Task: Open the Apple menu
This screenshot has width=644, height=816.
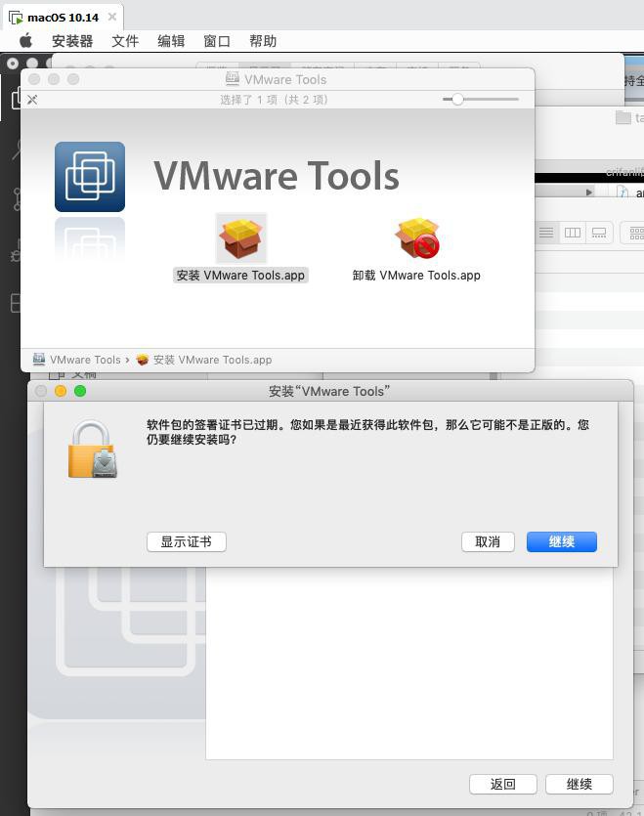Action: pos(25,41)
